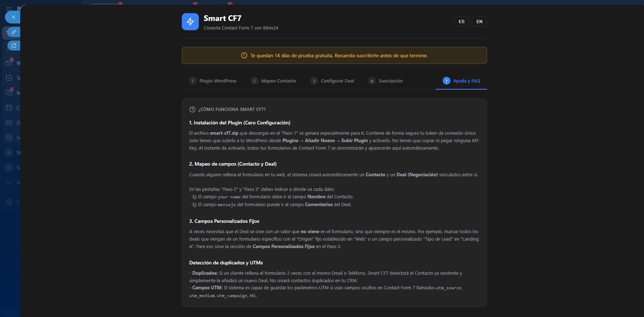
Task: Click the mail envelope sidebar icon
Action: tap(9, 63)
